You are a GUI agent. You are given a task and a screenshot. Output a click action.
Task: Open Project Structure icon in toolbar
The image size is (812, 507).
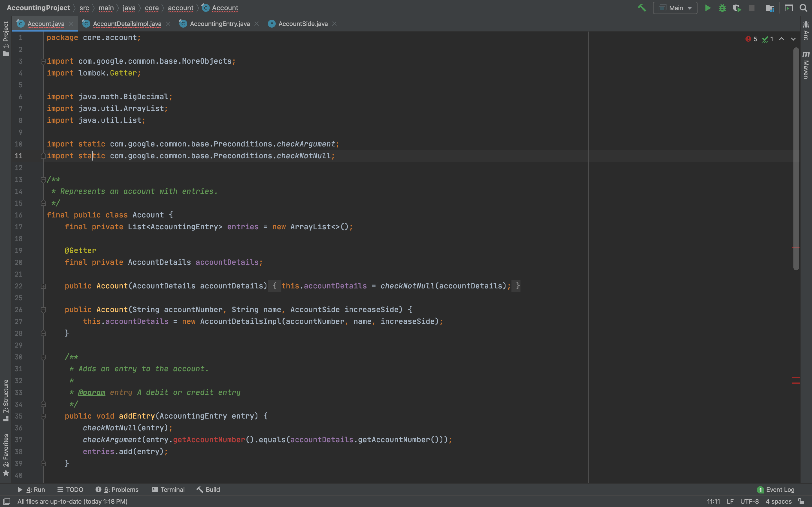(770, 8)
